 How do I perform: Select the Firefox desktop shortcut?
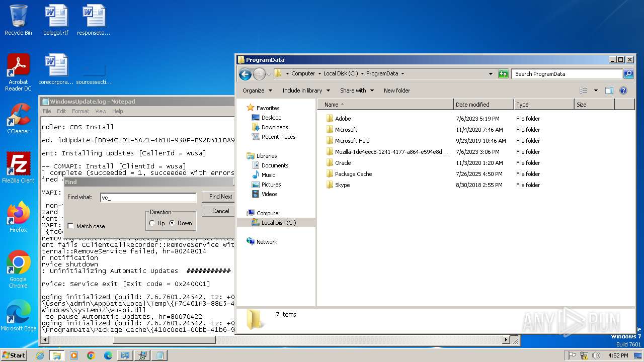click(x=18, y=217)
